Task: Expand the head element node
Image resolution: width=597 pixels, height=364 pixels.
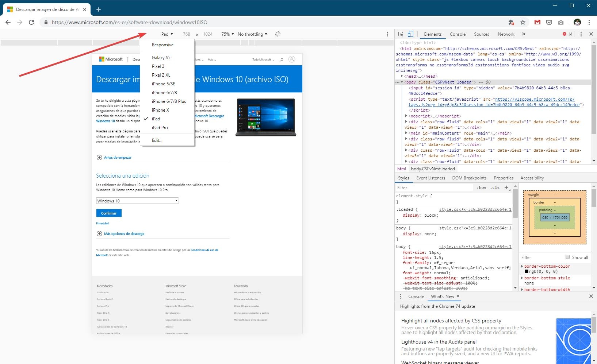Action: [x=402, y=76]
